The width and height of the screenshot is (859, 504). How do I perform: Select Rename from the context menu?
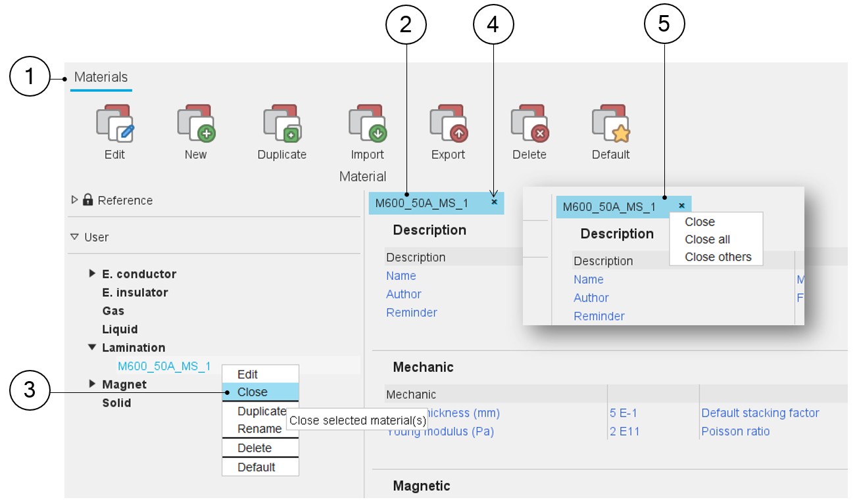click(x=259, y=429)
